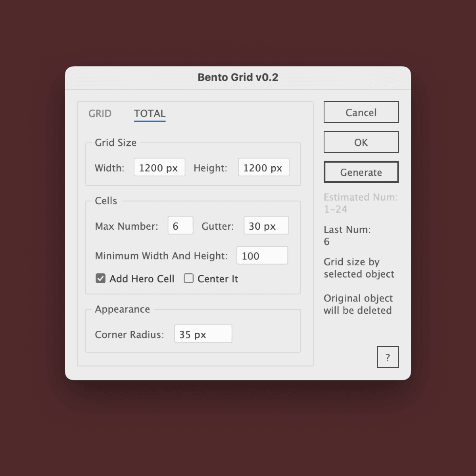Viewport: 476px width, 476px height.
Task: Click the Last Num value text
Action: (327, 242)
